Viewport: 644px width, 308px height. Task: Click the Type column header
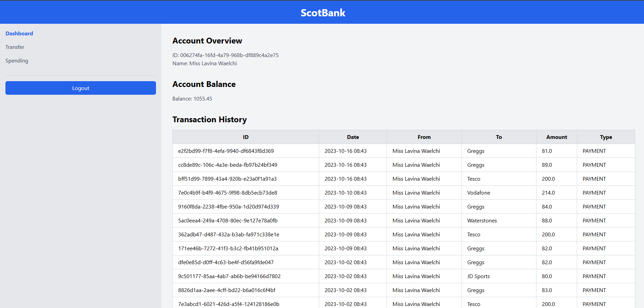606,137
